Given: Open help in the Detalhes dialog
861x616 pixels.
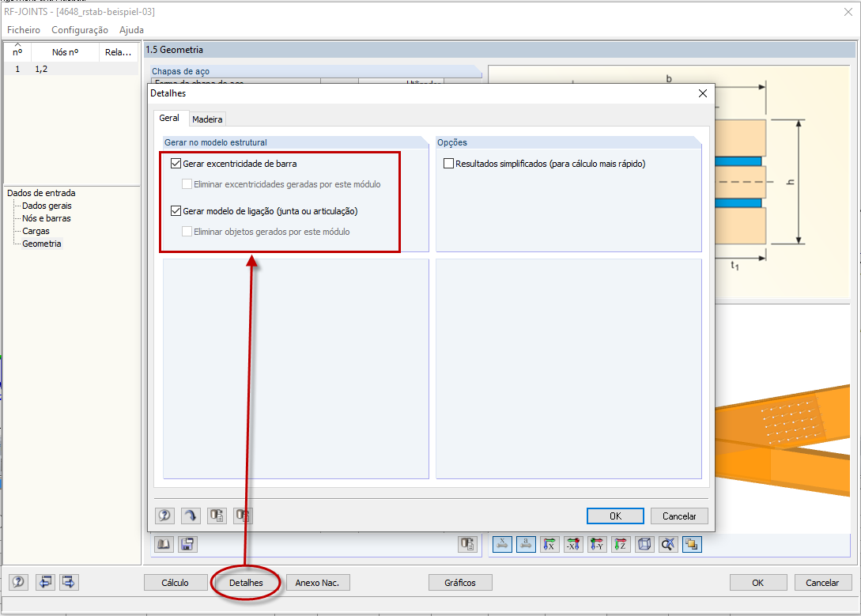Looking at the screenshot, I should click(164, 516).
